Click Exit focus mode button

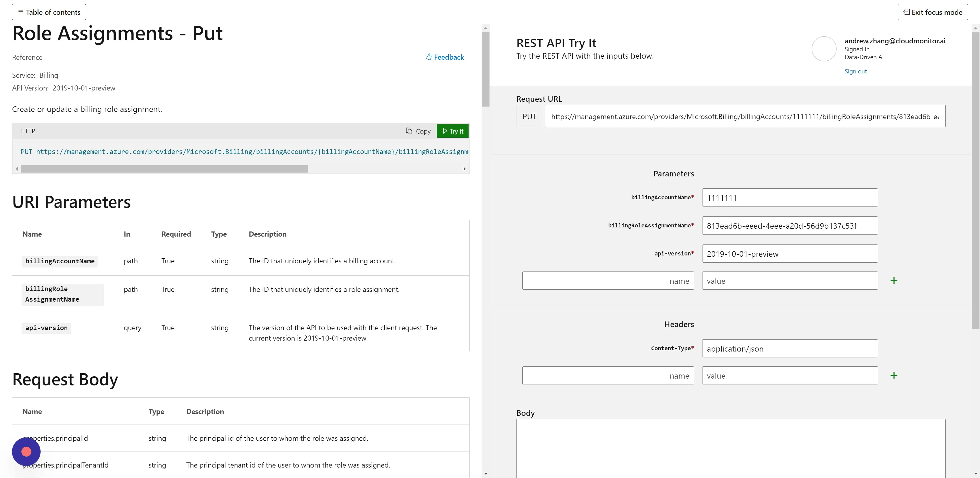933,12
